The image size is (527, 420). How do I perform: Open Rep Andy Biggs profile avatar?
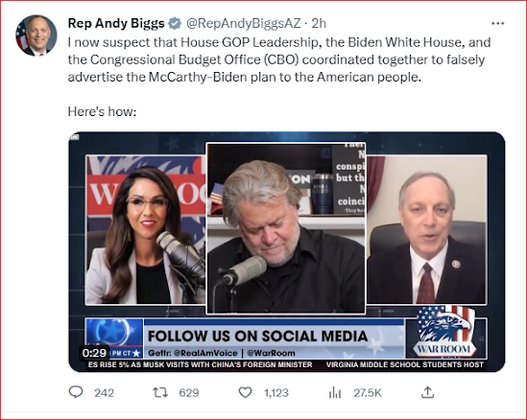click(x=36, y=35)
